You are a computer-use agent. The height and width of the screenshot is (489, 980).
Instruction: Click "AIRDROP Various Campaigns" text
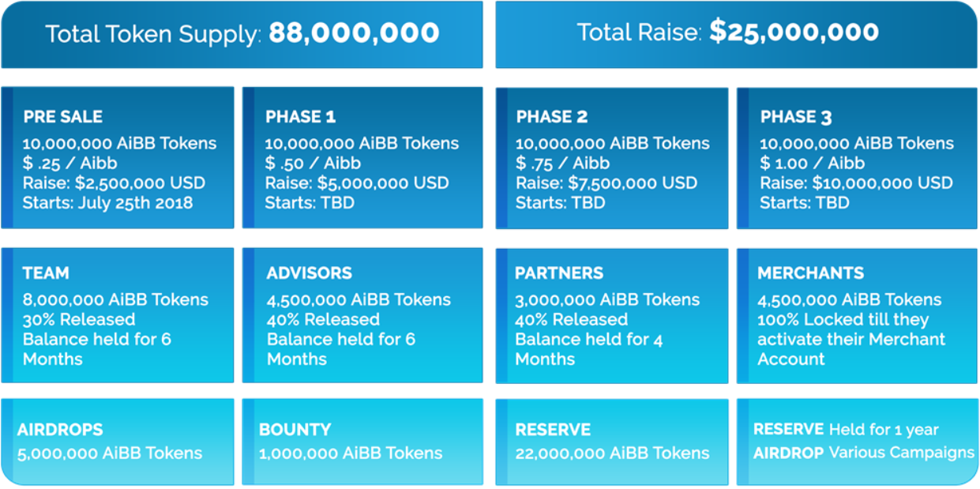864,453
